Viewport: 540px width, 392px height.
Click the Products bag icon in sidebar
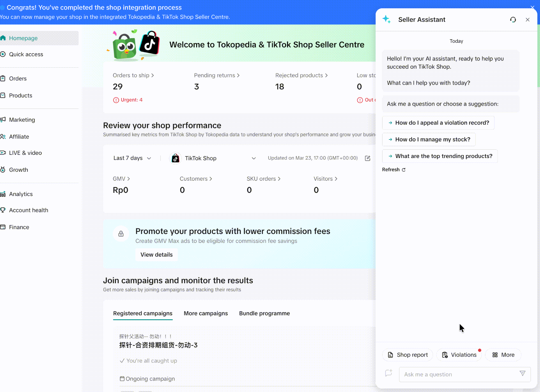(3, 95)
